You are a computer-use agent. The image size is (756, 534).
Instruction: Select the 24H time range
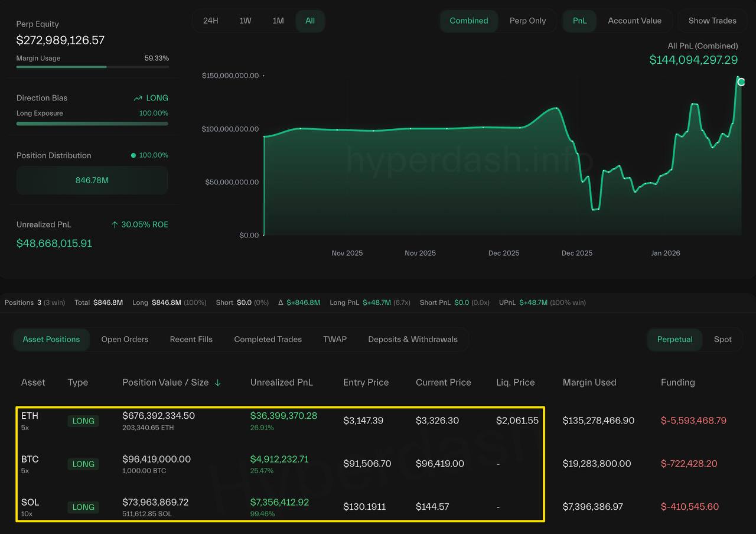click(x=211, y=21)
